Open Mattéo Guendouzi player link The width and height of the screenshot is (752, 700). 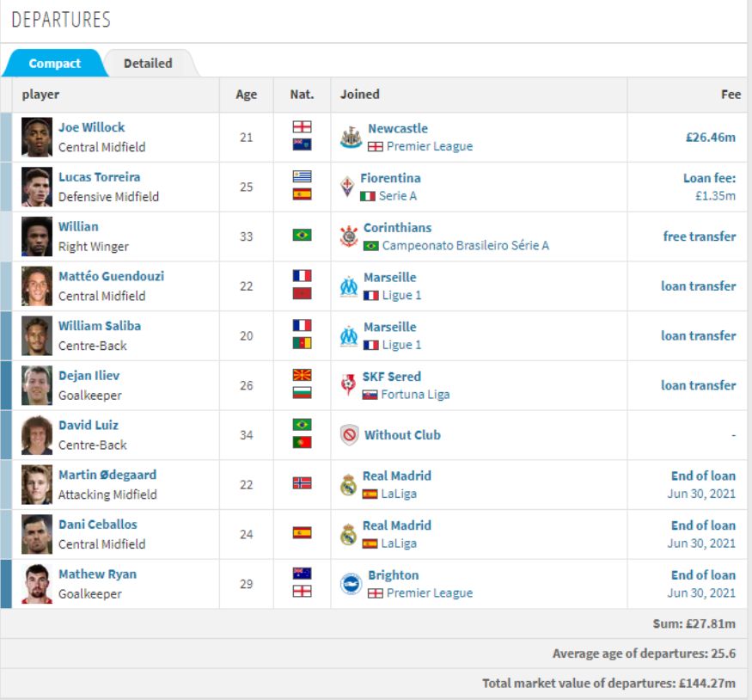[x=111, y=276]
